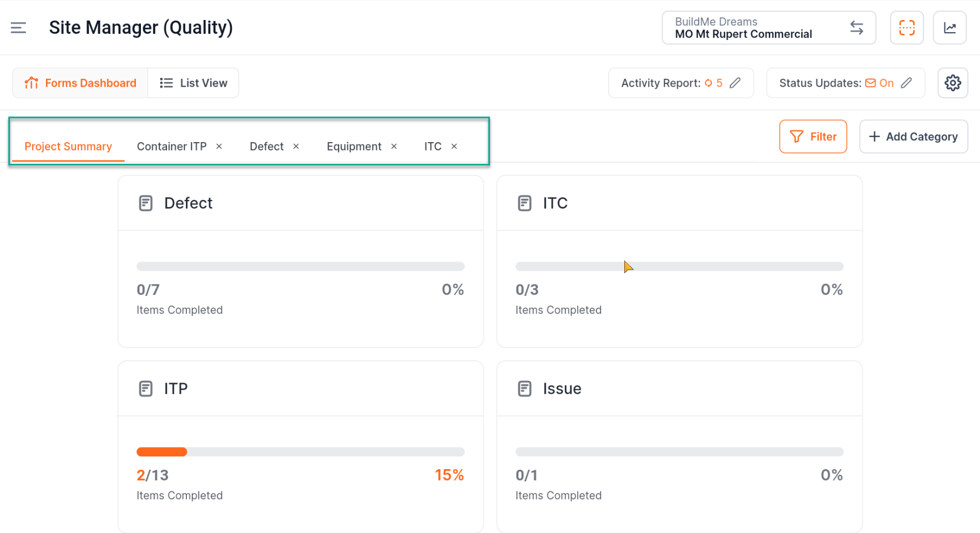Click the 0/7 items count
The height and width of the screenshot is (533, 980).
(148, 290)
